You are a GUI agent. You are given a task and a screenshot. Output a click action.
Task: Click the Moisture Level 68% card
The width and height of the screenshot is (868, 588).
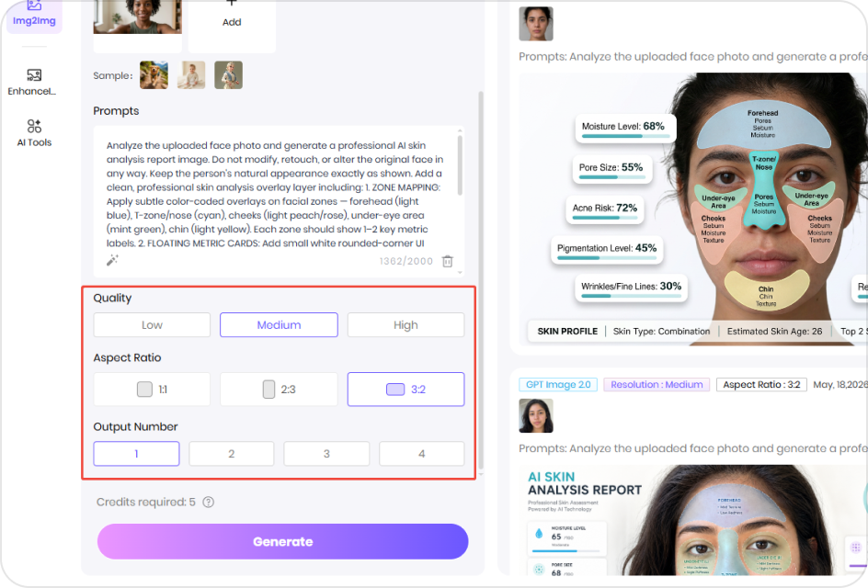625,129
